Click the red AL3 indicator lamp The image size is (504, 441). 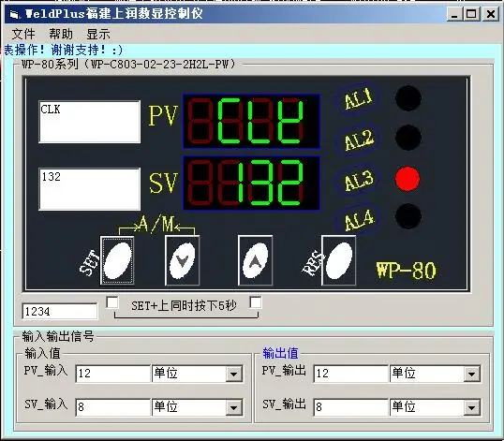click(408, 179)
